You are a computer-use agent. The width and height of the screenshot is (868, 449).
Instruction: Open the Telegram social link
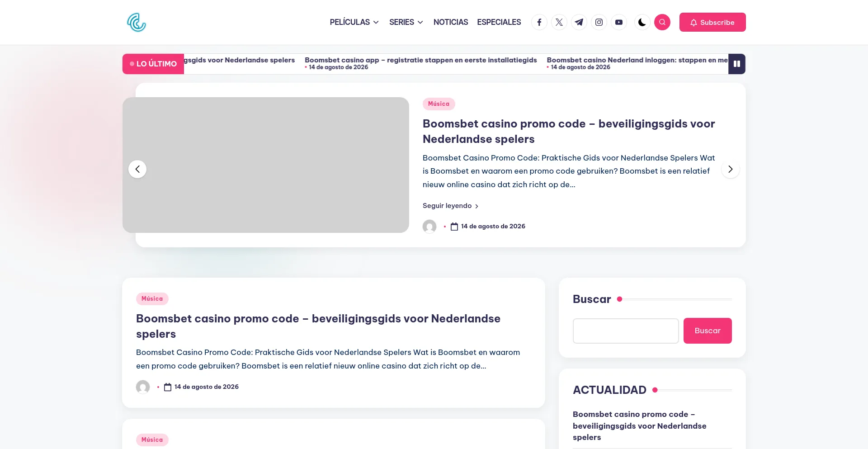click(579, 22)
